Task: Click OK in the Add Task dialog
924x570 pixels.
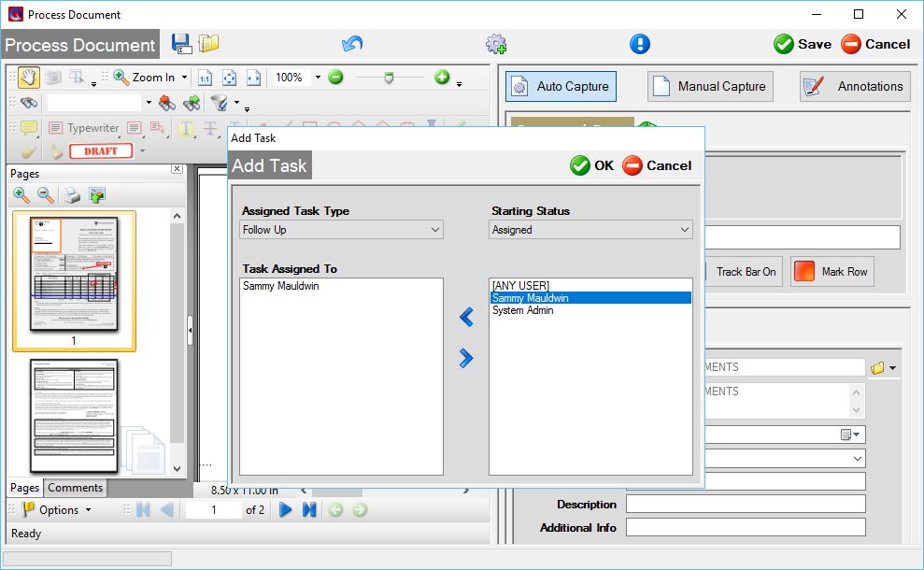Action: pos(591,165)
